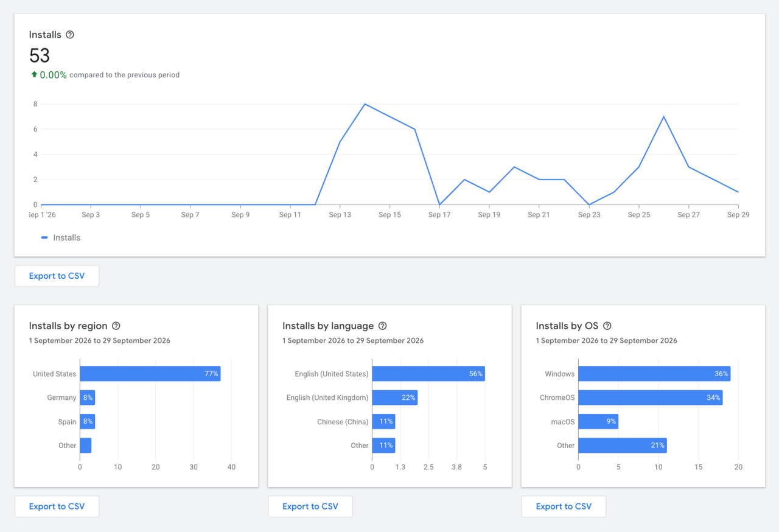
Task: Click Export to CSV under Installs by region
Action: pyautogui.click(x=57, y=506)
